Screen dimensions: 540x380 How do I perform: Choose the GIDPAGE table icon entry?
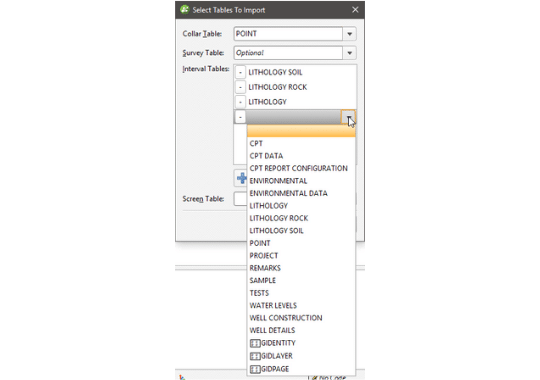point(255,369)
